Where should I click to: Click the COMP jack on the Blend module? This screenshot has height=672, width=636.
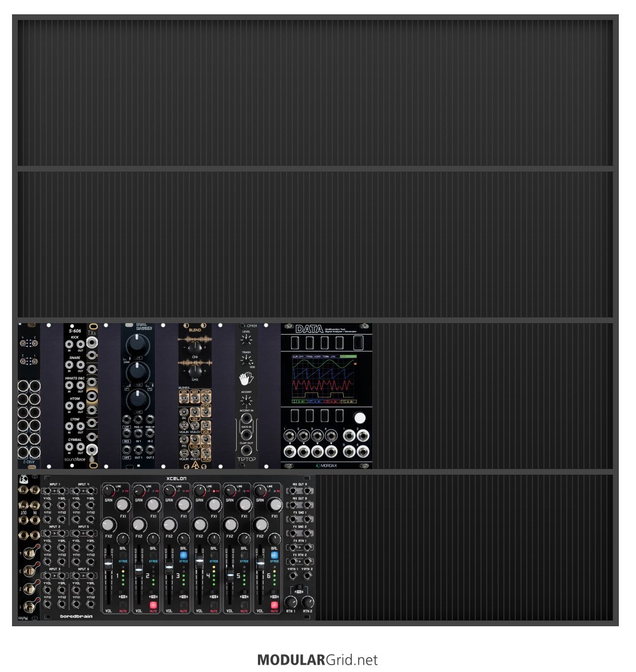point(206,398)
